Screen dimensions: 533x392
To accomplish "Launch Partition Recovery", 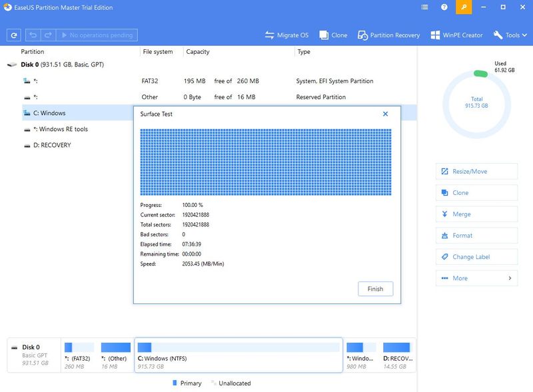I will 389,35.
